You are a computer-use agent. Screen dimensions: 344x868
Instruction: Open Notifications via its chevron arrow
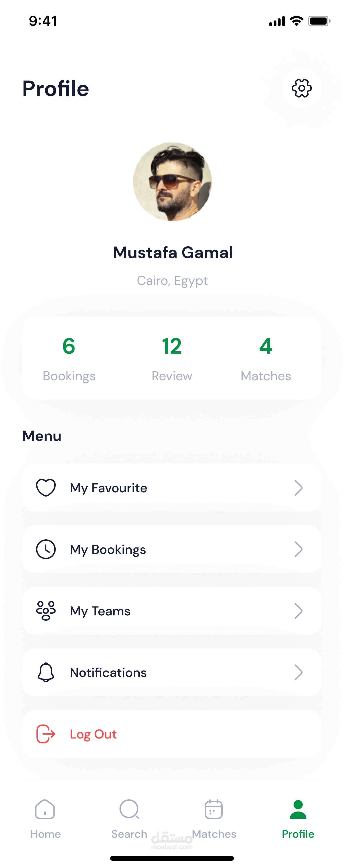[298, 672]
